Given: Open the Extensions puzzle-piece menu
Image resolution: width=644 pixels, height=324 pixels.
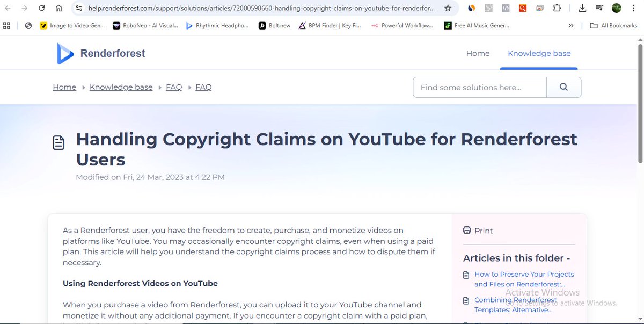Looking at the screenshot, I should [x=557, y=8].
